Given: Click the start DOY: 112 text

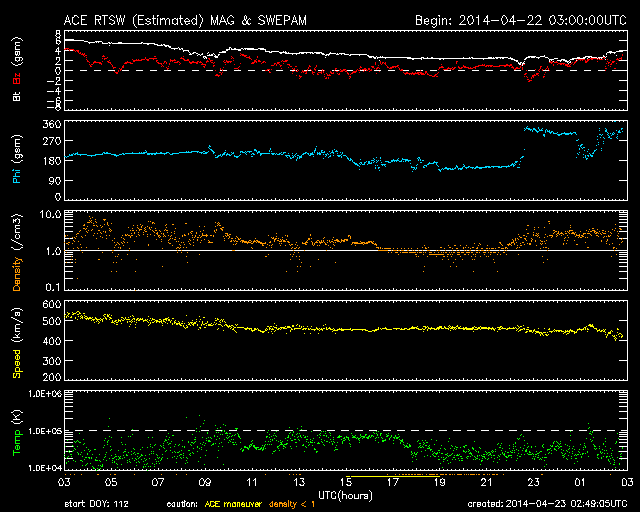Looking at the screenshot, I should (x=96, y=503).
